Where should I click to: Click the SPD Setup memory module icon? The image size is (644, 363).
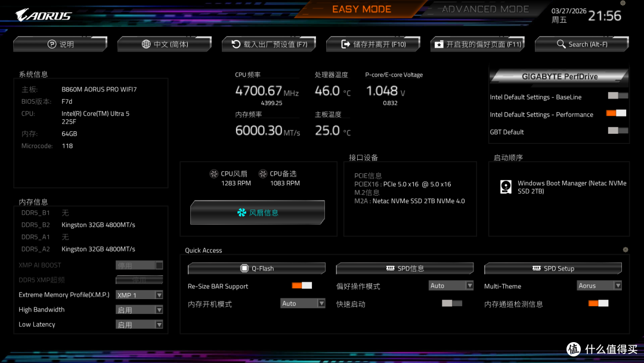537,268
